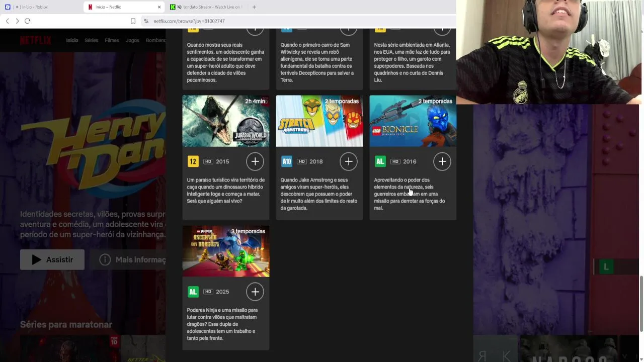Add LEGO Bionicle to My List
This screenshot has width=644, height=362.
click(x=442, y=161)
